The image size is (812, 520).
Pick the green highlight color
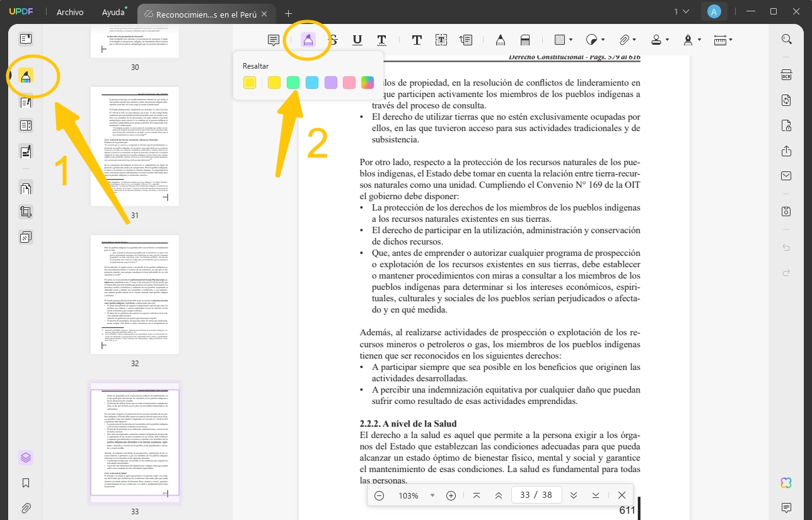point(293,83)
